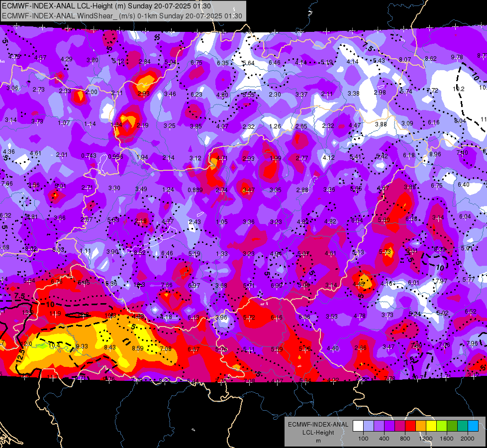
Task: Click the wind shear value 10.2
Action: pyautogui.click(x=459, y=89)
